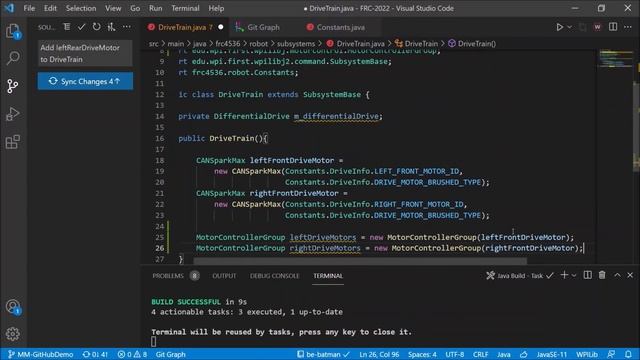Select Java Build Task terminal entry
640x360 pixels.
pyautogui.click(x=519, y=276)
